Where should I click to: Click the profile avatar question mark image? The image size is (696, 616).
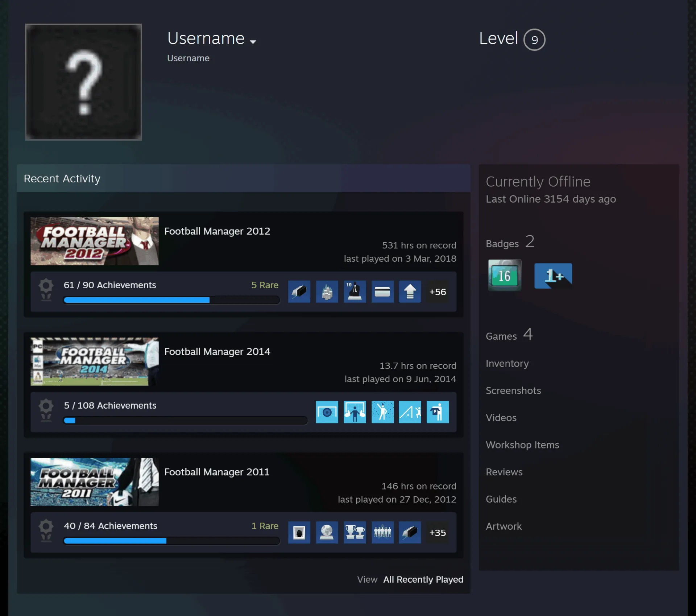[83, 82]
